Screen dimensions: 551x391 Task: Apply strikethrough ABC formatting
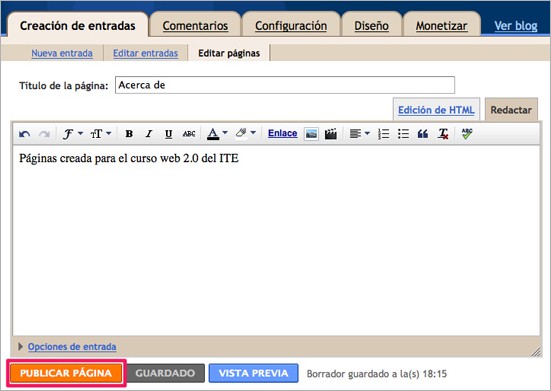pos(189,134)
